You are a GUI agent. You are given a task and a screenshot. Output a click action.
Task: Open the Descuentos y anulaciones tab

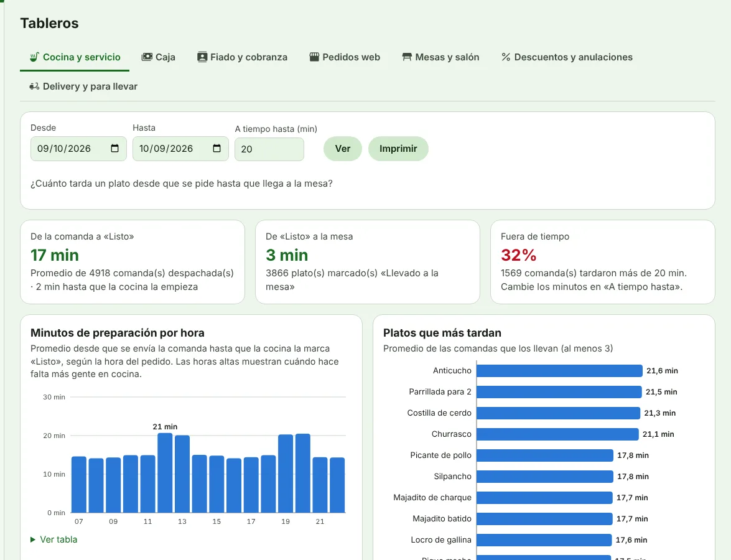pyautogui.click(x=567, y=57)
